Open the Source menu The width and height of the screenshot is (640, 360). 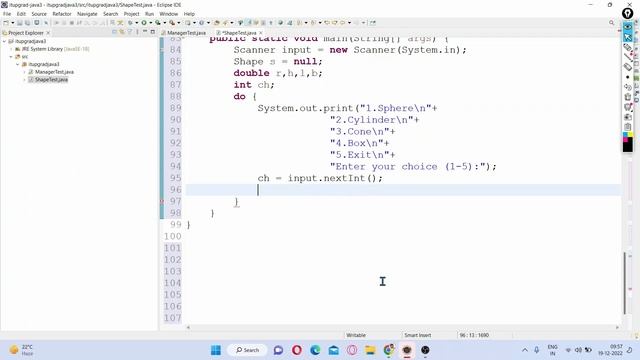[x=39, y=14]
